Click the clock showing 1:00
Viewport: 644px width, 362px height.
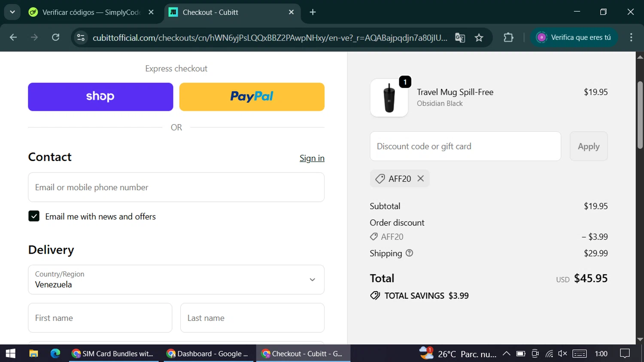pyautogui.click(x=601, y=353)
